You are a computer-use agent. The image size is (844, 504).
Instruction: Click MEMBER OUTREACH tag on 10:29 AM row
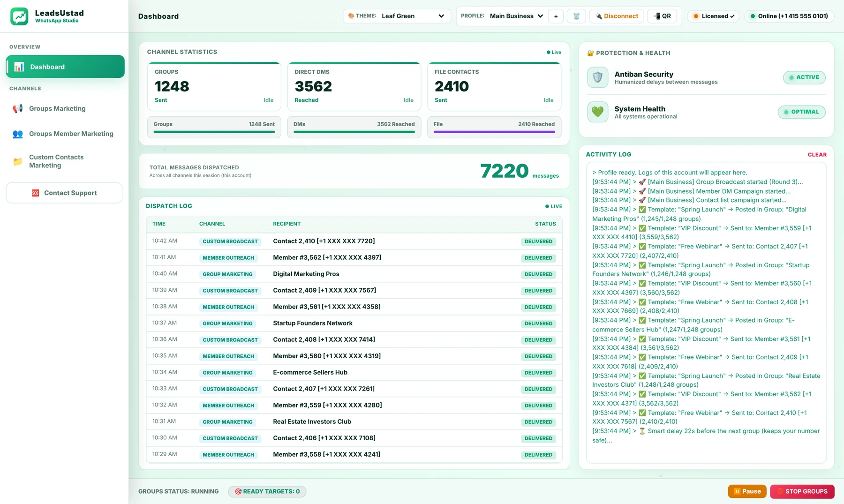point(228,455)
